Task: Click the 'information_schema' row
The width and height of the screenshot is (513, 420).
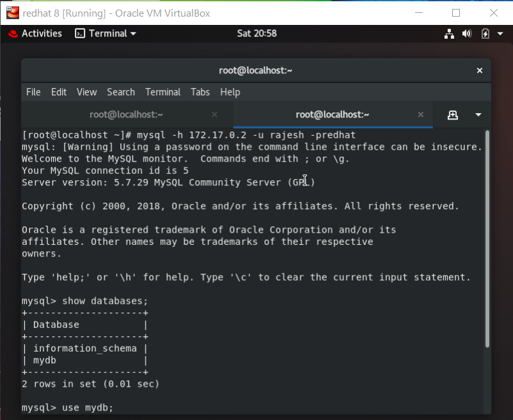Action: click(84, 348)
